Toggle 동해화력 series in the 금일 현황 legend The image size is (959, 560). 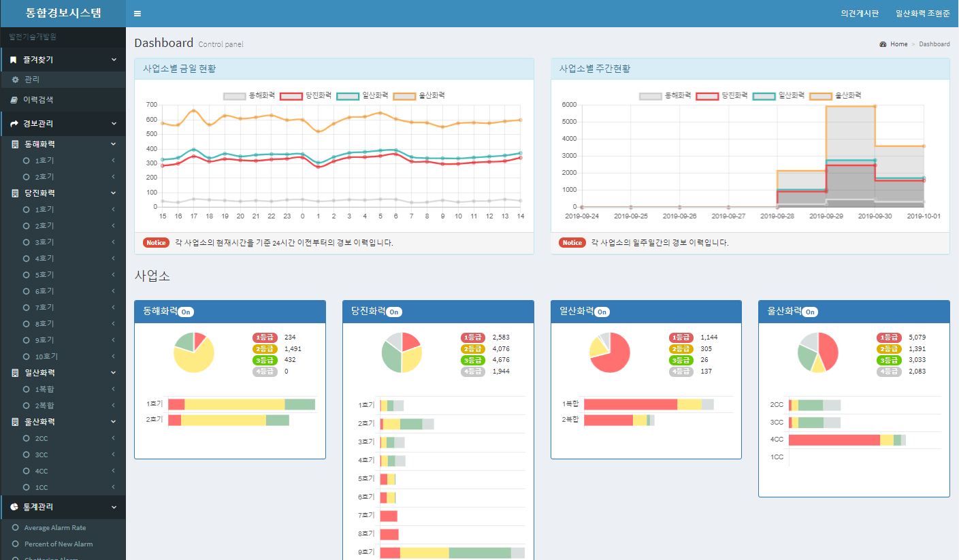(x=248, y=96)
